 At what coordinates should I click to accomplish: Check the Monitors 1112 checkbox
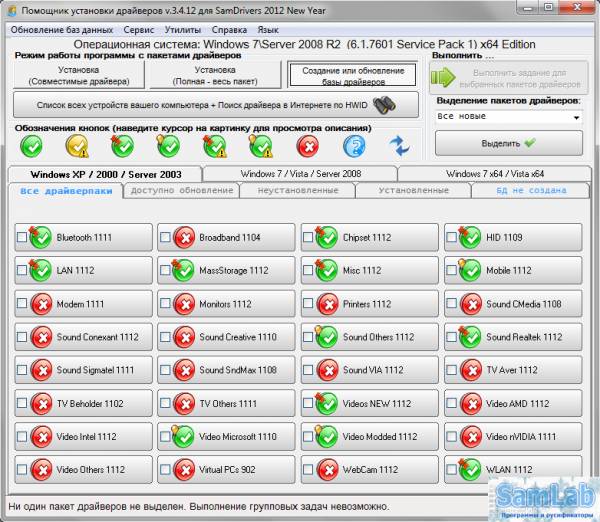tap(165, 304)
